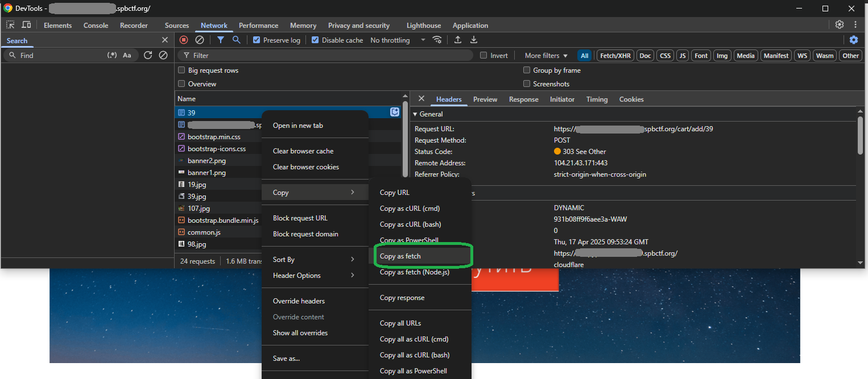Open the No throttling dropdown
Viewport: 868px width, 379px height.
pos(398,40)
